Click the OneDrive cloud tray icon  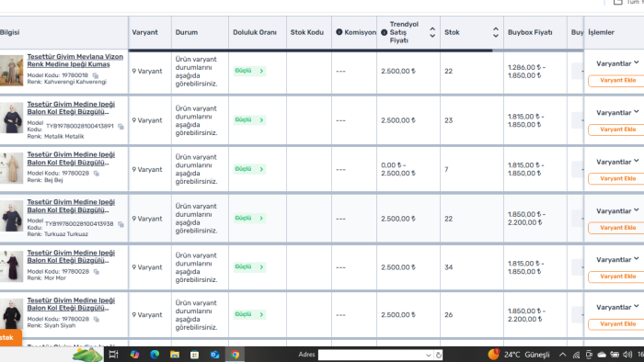(602, 355)
